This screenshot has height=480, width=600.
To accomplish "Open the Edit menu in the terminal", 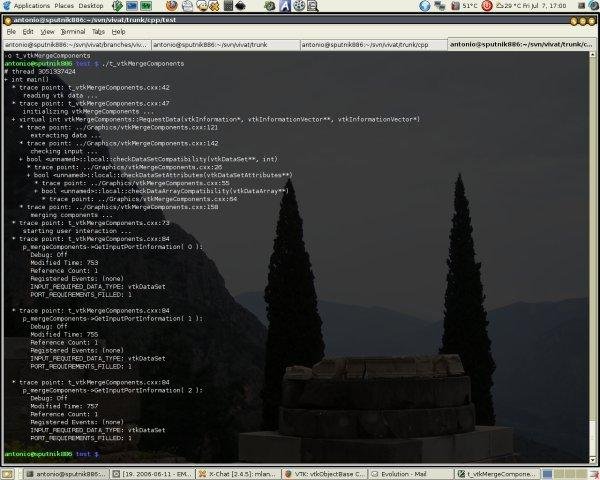I will click(28, 32).
